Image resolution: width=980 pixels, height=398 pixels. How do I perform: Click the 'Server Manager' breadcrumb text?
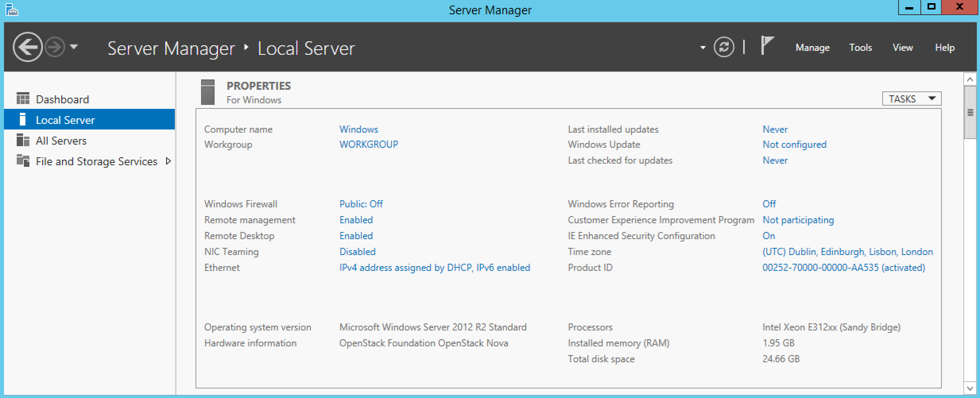click(x=171, y=48)
